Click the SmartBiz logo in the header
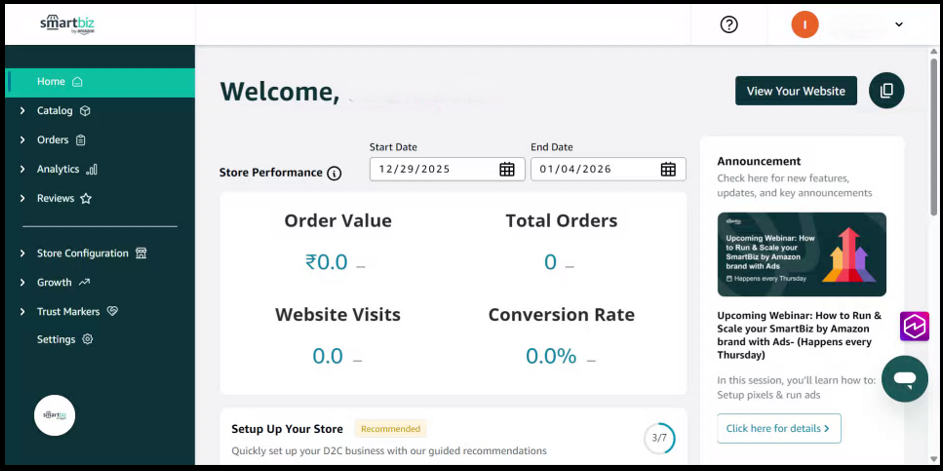Screen dimensions: 943x471 68,24
